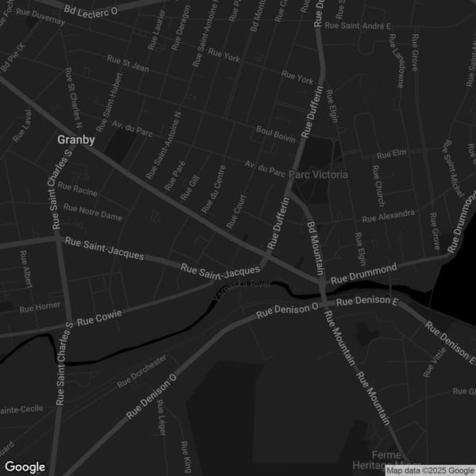476x476 pixels.
Task: Select the Boul Boivin street label
Action: 275,134
